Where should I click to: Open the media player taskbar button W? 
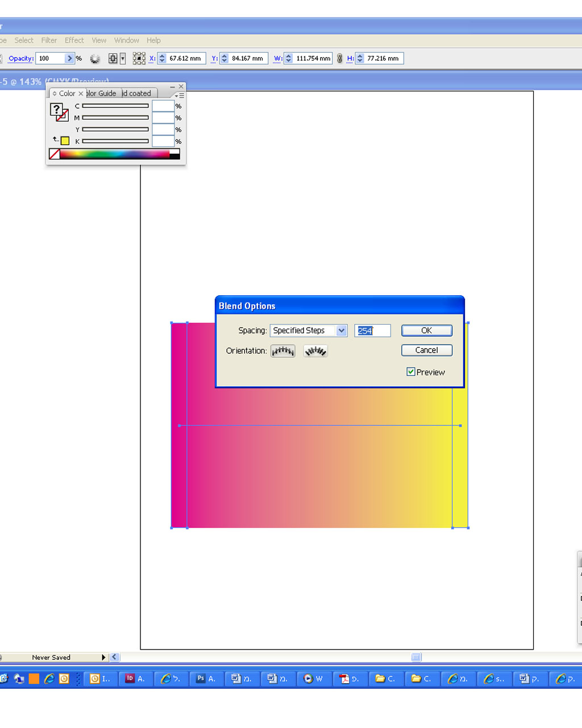pos(314,679)
